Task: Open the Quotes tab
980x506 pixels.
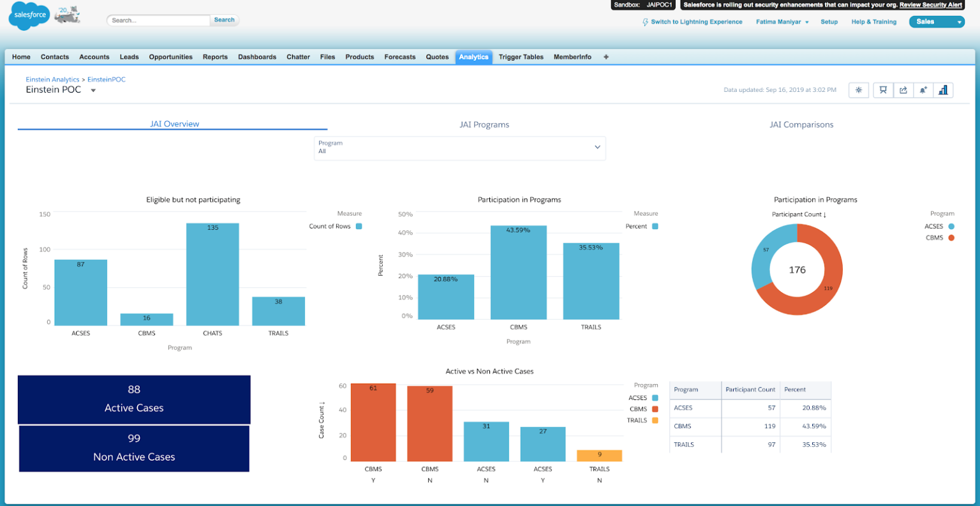Action: [437, 57]
